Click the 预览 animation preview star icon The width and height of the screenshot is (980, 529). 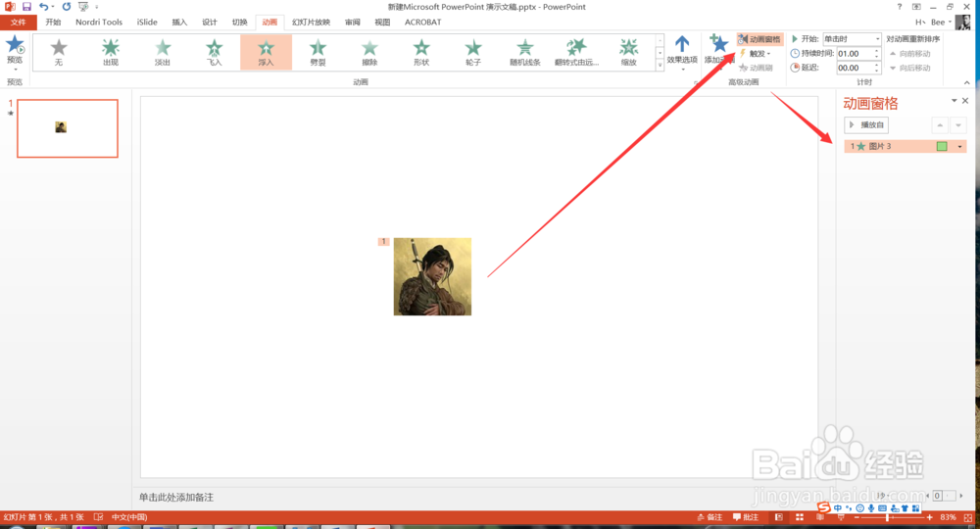click(15, 46)
